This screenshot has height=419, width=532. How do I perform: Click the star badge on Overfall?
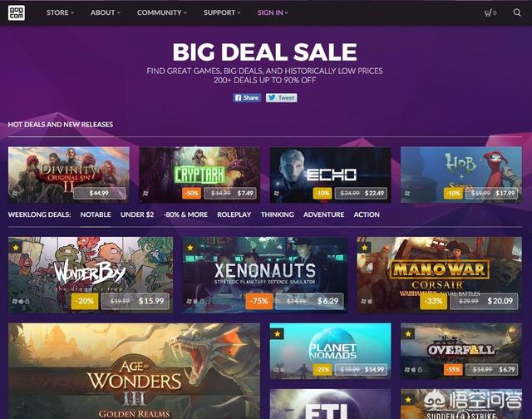(408, 334)
